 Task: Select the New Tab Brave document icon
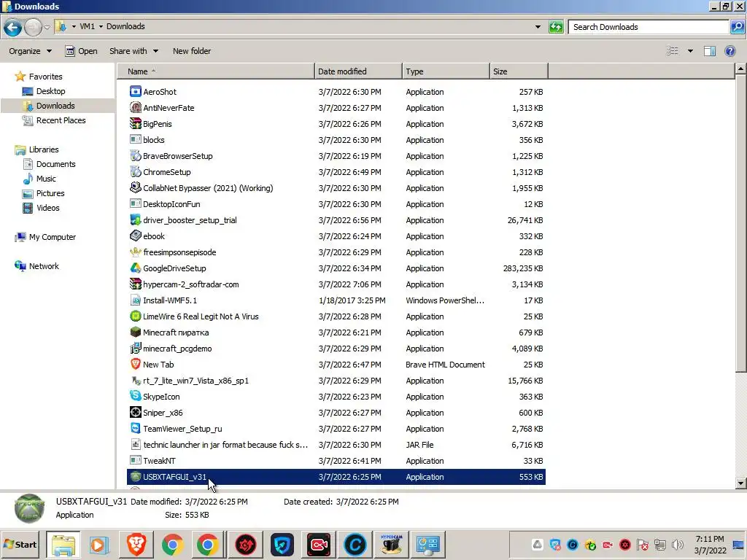(135, 365)
